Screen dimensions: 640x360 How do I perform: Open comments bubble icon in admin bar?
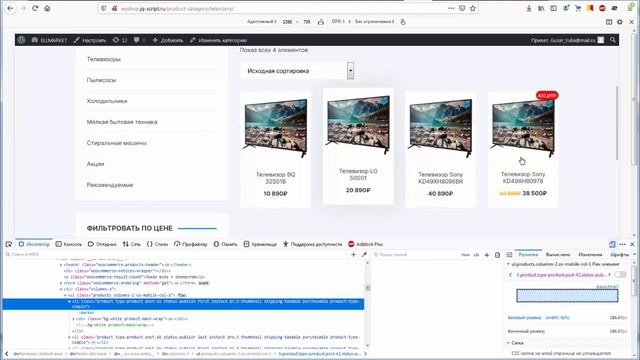[139, 40]
